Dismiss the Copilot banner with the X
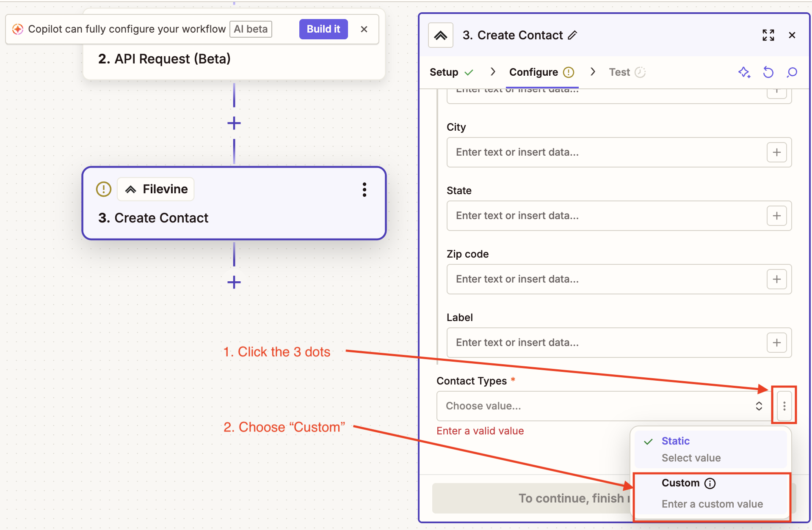 pyautogui.click(x=364, y=29)
